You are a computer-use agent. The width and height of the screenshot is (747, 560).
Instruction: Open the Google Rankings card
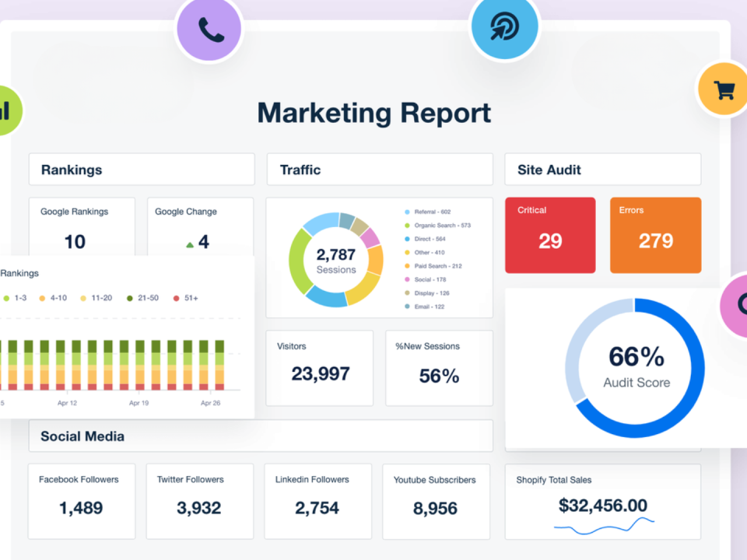click(x=82, y=228)
